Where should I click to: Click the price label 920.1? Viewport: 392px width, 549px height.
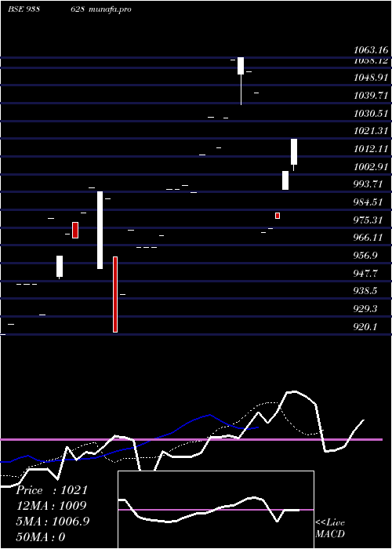366,327
